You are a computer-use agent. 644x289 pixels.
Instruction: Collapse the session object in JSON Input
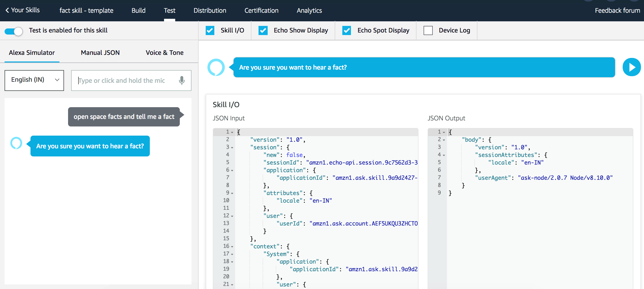tap(232, 147)
